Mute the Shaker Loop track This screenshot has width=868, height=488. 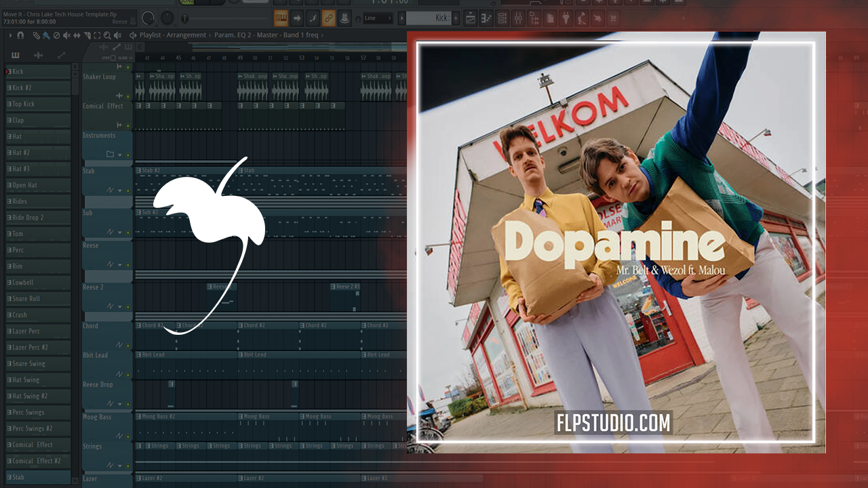[127, 96]
